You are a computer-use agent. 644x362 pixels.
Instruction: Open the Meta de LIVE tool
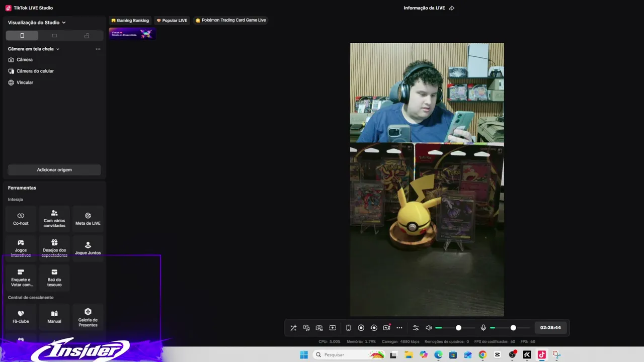click(88, 219)
